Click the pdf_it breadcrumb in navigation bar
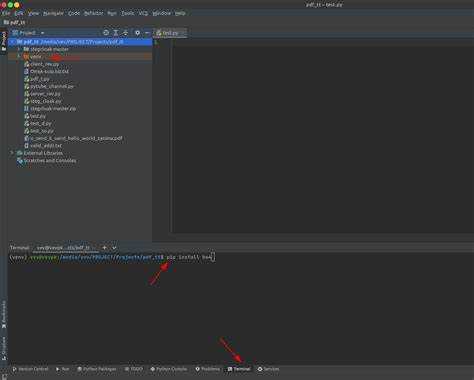Screen dimensions: 474x380 click(14, 22)
